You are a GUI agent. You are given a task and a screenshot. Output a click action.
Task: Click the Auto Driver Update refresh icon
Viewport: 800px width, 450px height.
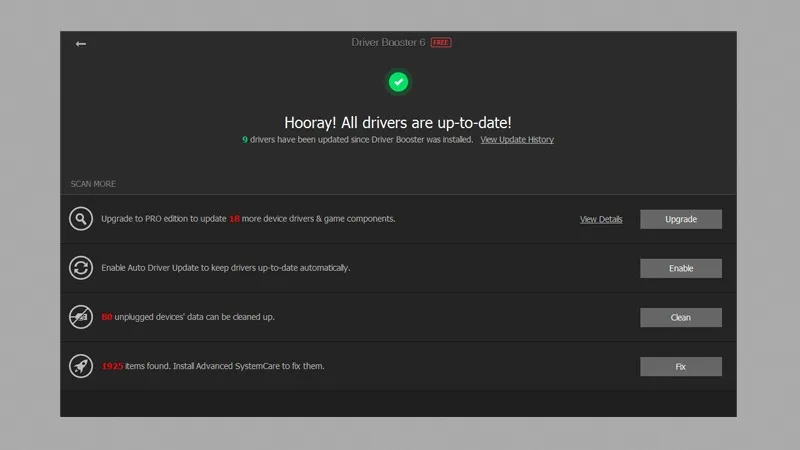click(81, 268)
